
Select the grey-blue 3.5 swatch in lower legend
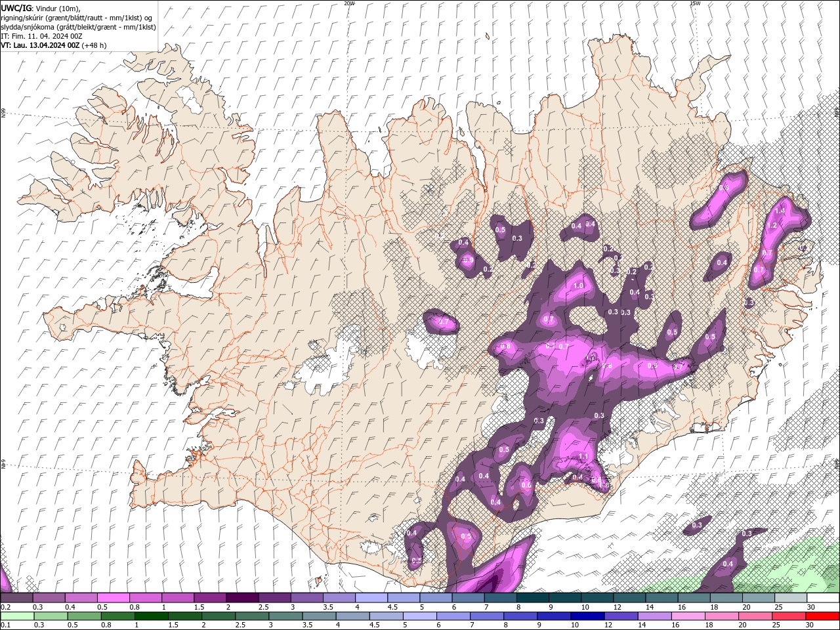(x=319, y=616)
